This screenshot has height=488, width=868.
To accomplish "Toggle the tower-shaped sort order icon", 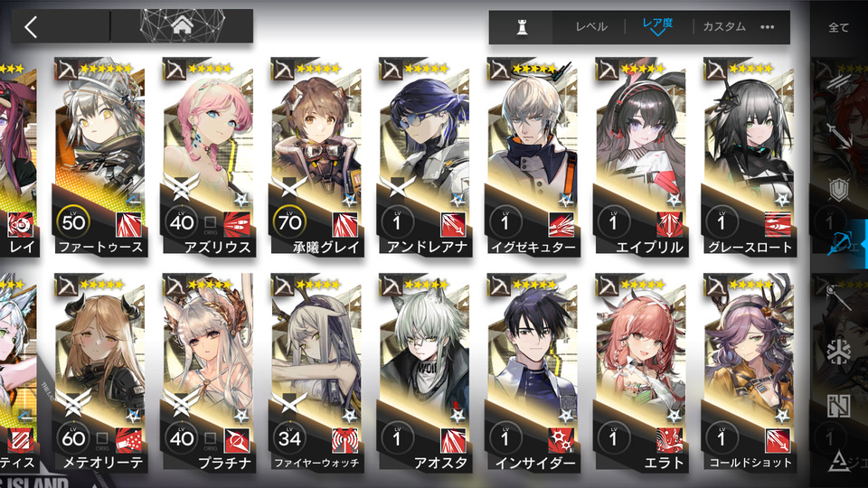I will (522, 27).
